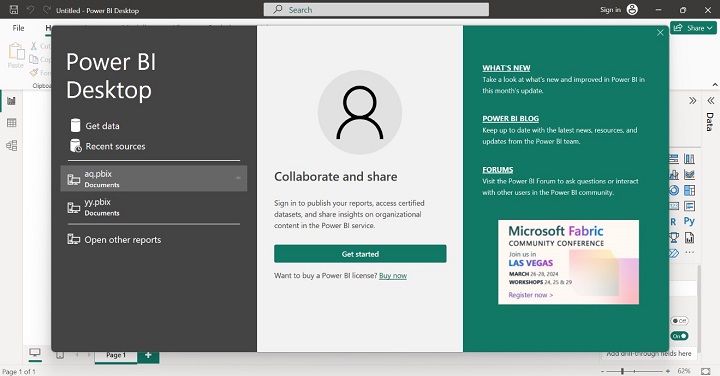The width and height of the screenshot is (720, 376).
Task: Select the multi-row card visual icon
Action: [689, 206]
